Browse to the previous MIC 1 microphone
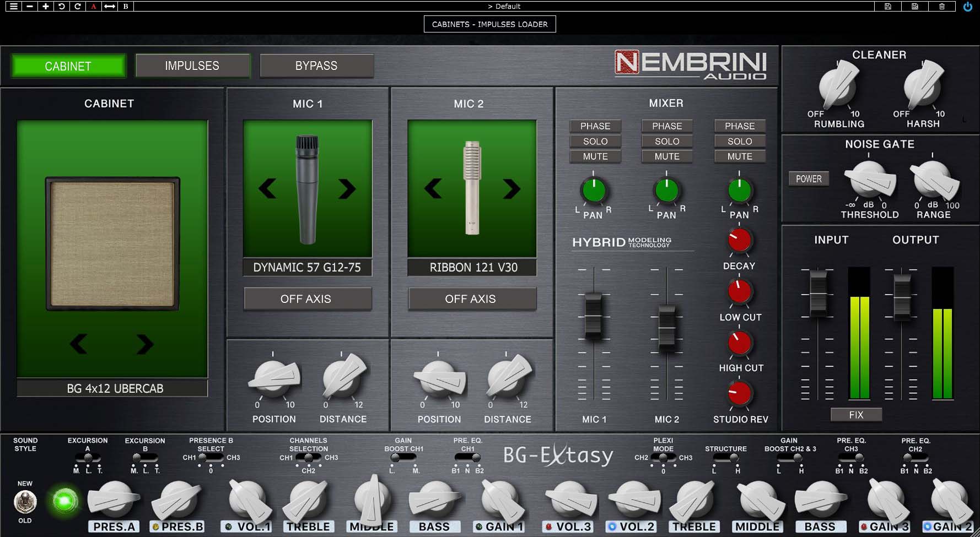 pos(267,188)
